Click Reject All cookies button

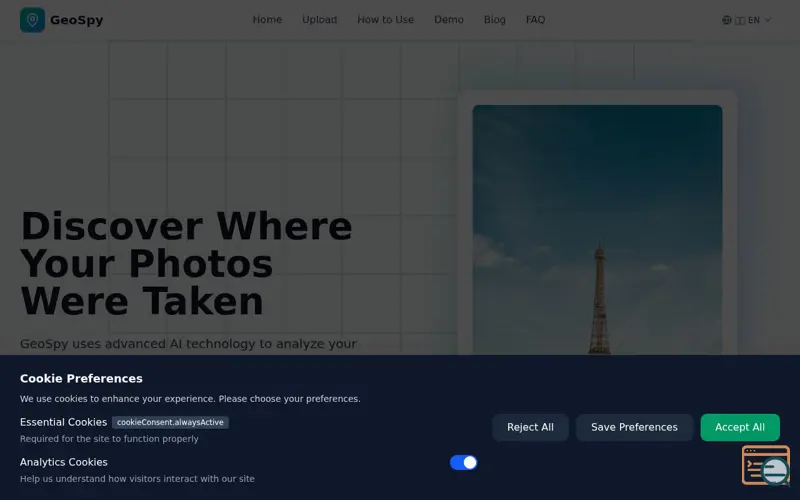pos(530,428)
